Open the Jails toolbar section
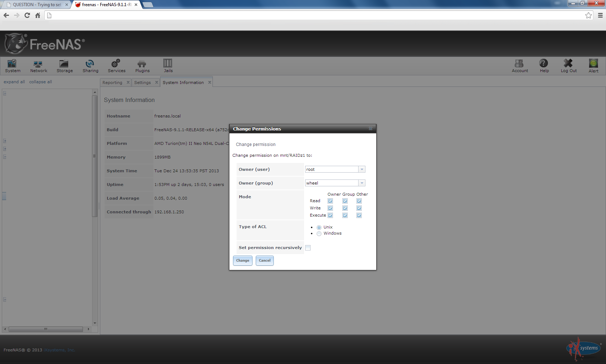Image resolution: width=606 pixels, height=364 pixels. pos(168,66)
